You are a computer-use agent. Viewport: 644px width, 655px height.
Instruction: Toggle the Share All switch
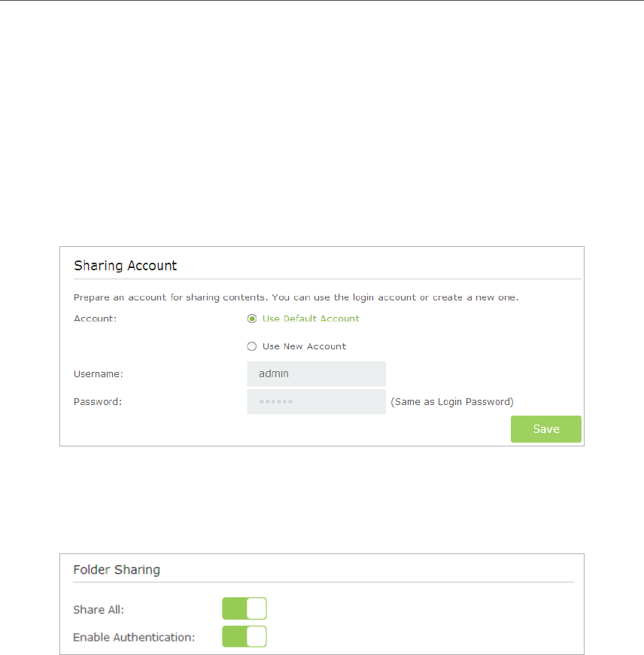pyautogui.click(x=245, y=608)
